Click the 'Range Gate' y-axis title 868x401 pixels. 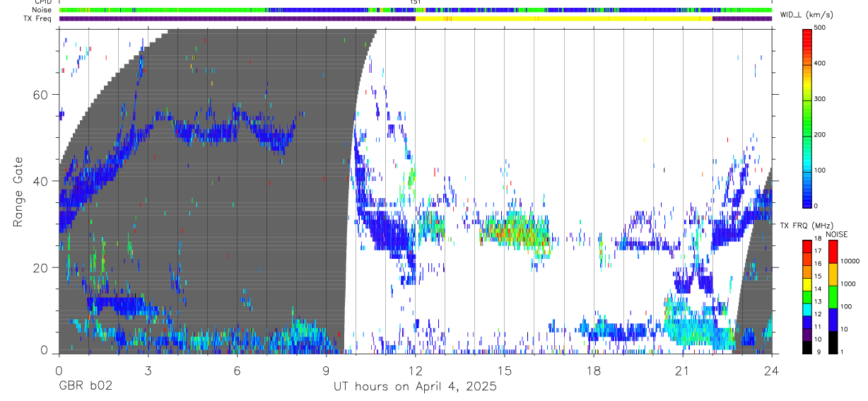point(17,192)
